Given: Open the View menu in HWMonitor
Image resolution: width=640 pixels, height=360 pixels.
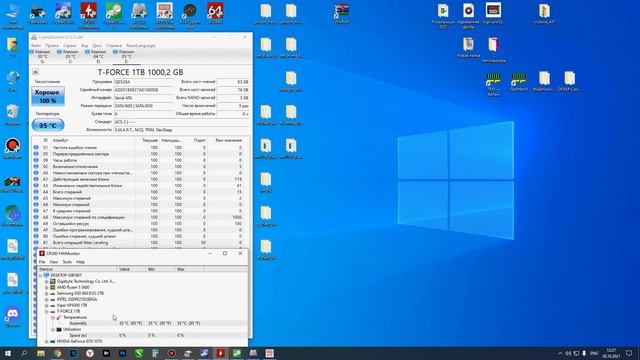Looking at the screenshot, I should (x=53, y=262).
